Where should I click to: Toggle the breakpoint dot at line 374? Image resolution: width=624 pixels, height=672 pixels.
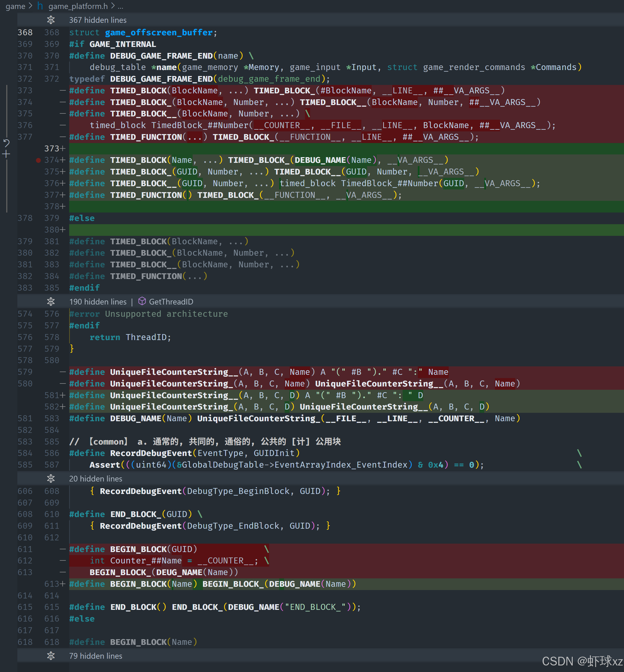[38, 160]
